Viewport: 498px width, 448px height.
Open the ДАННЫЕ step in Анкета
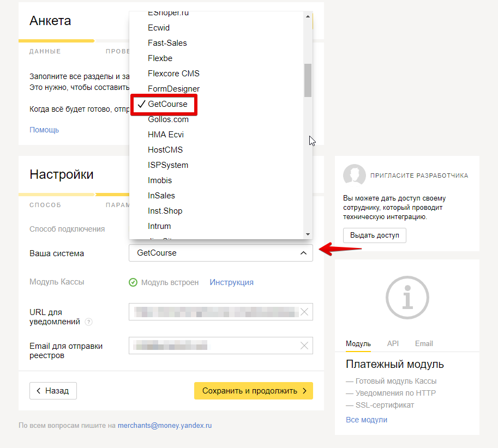tap(45, 51)
